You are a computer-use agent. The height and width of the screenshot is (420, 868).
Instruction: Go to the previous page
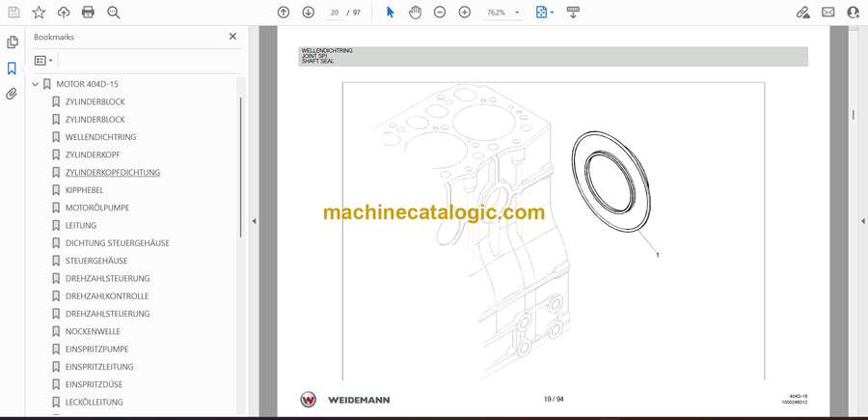pyautogui.click(x=283, y=13)
